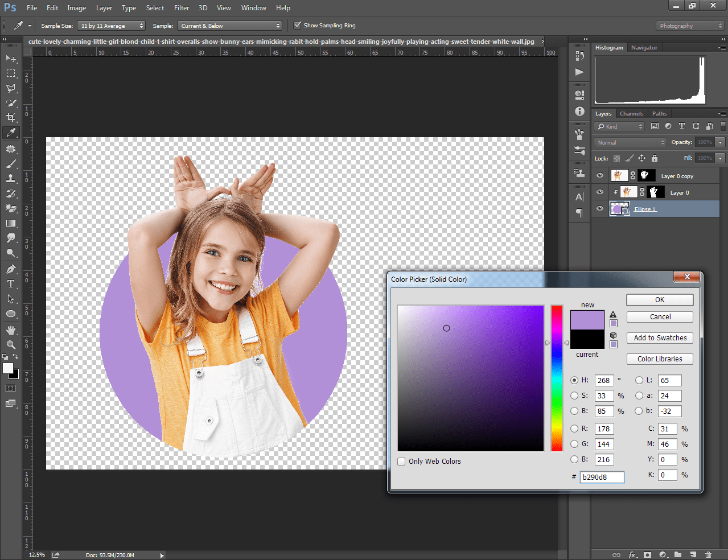Select the S saturation radio button
The width and height of the screenshot is (728, 560).
pos(574,396)
